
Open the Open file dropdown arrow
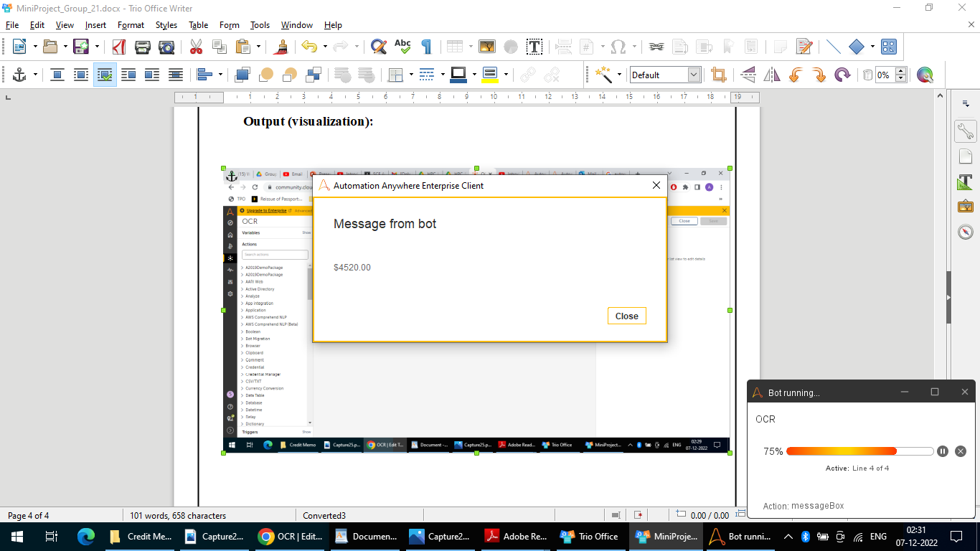click(x=65, y=47)
